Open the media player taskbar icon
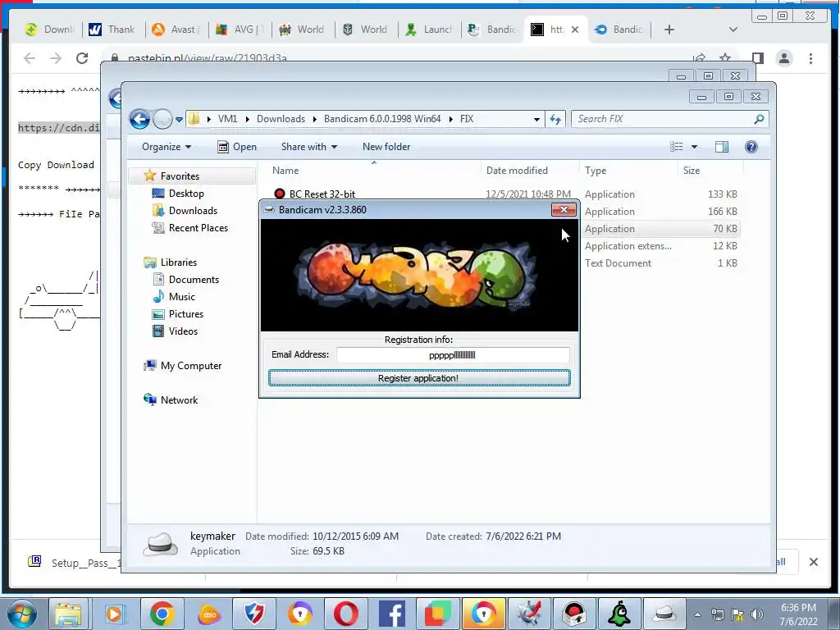 point(114,614)
